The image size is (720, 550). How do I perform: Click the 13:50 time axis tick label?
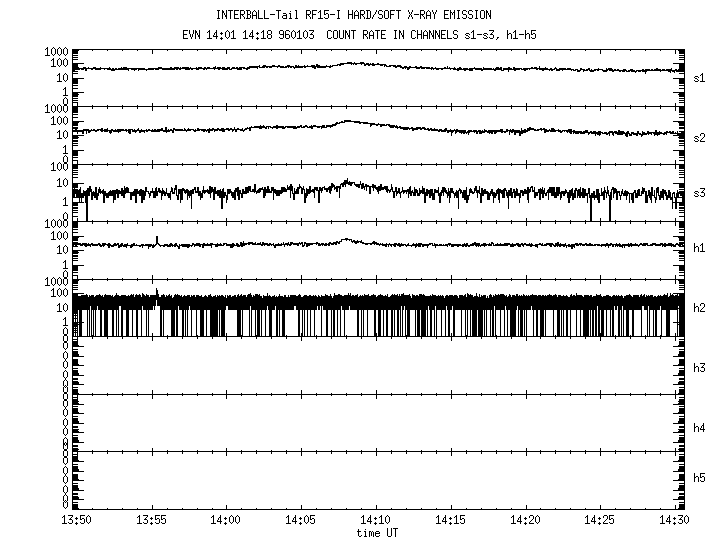click(75, 520)
